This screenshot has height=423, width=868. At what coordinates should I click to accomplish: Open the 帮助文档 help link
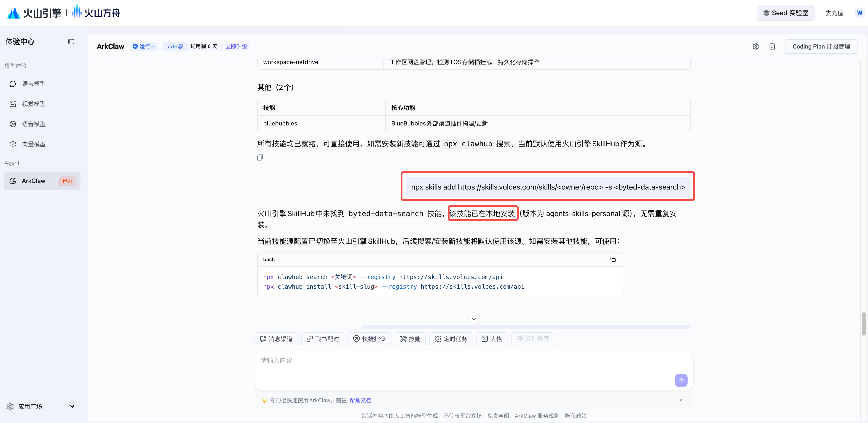pos(360,400)
